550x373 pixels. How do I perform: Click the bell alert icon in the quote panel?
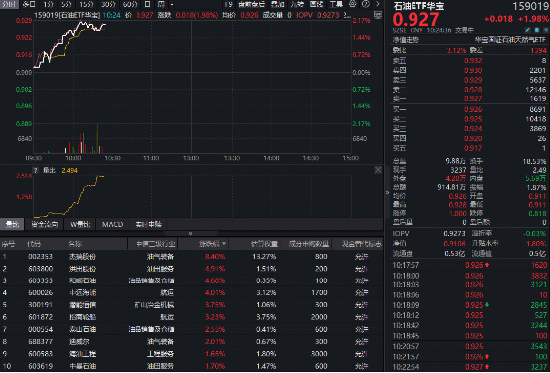pyautogui.click(x=536, y=30)
